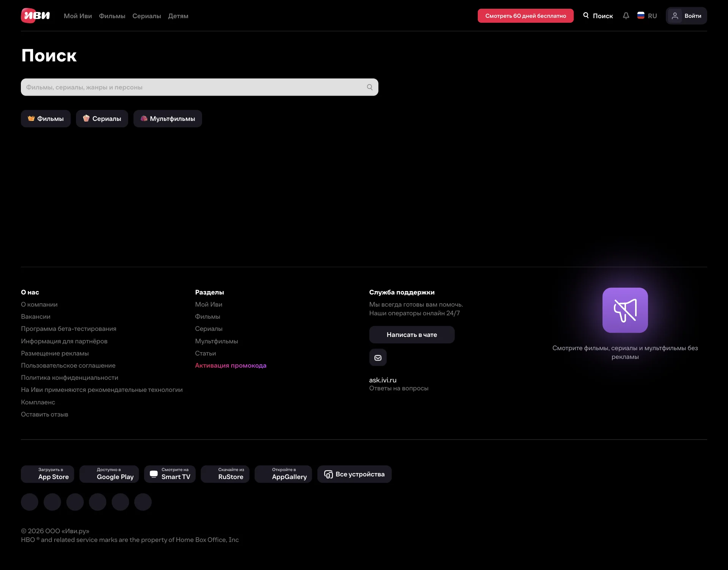Image resolution: width=728 pixels, height=570 pixels.
Task: Click the Ivi logo
Action: [35, 16]
